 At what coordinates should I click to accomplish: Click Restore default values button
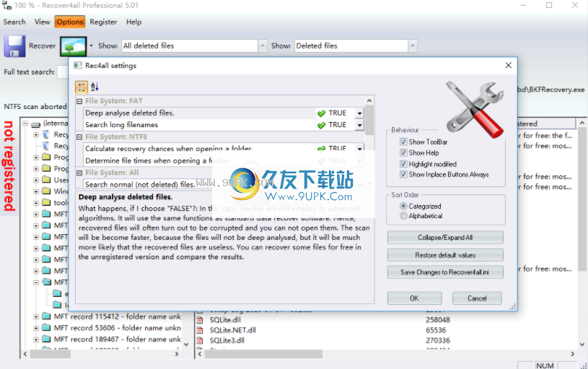coord(445,255)
